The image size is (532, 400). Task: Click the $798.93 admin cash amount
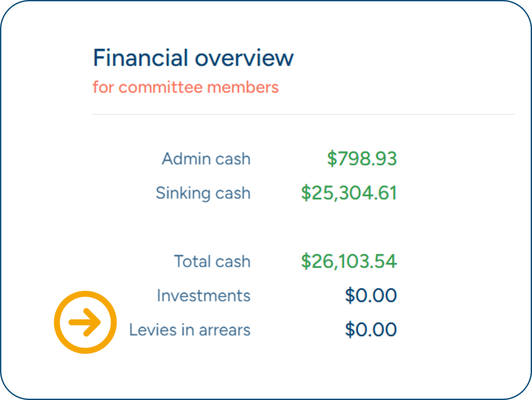pos(362,159)
